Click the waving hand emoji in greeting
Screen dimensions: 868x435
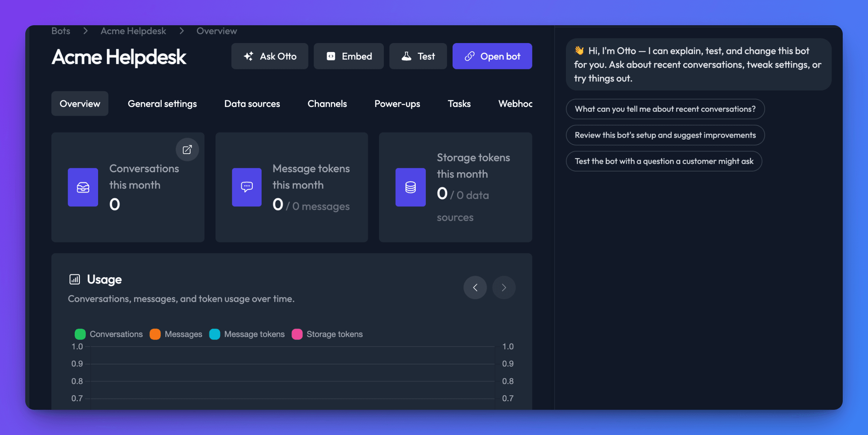click(579, 50)
